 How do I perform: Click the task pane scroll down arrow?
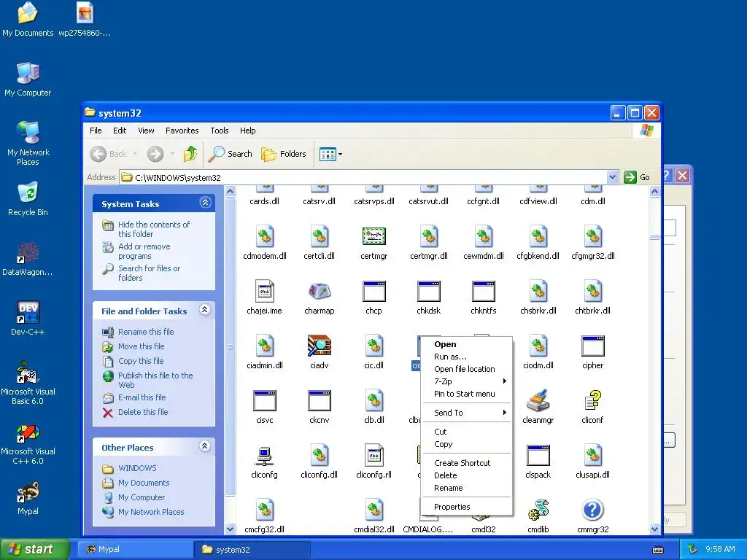[230, 529]
